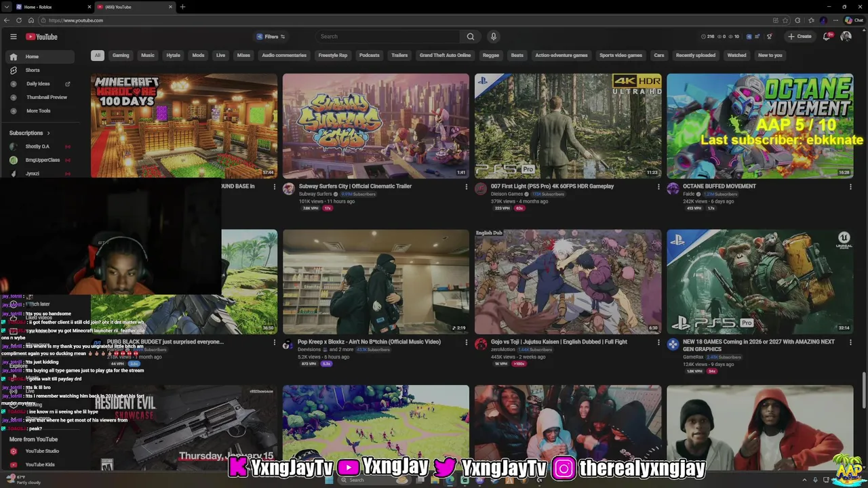
Task: Open the more-options menu for Gojo vs Toji video
Action: click(x=658, y=343)
